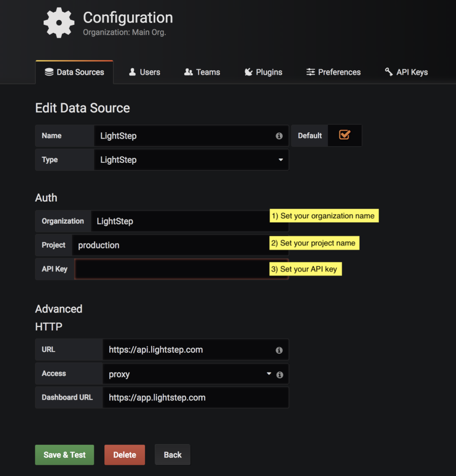
Task: Open the Teams tab
Action: (202, 72)
